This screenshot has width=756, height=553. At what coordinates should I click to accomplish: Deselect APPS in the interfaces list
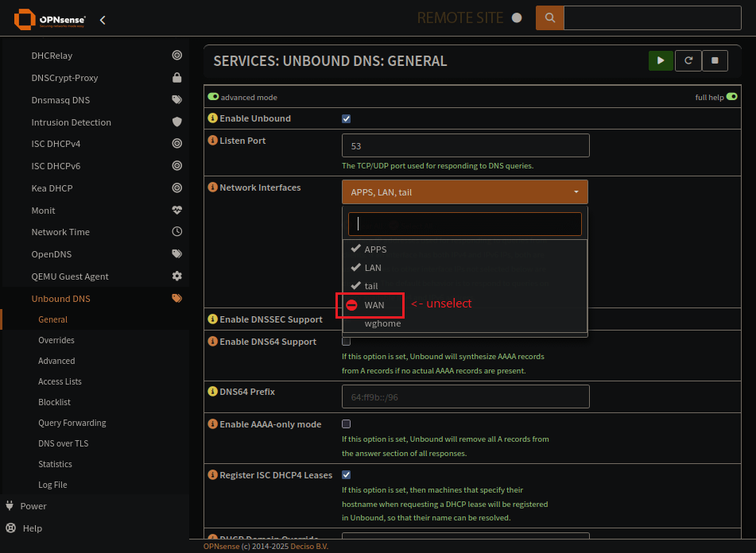[x=465, y=249]
